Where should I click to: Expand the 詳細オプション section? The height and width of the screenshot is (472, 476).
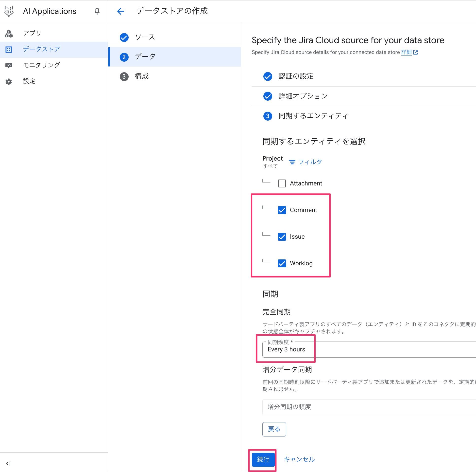(364, 96)
